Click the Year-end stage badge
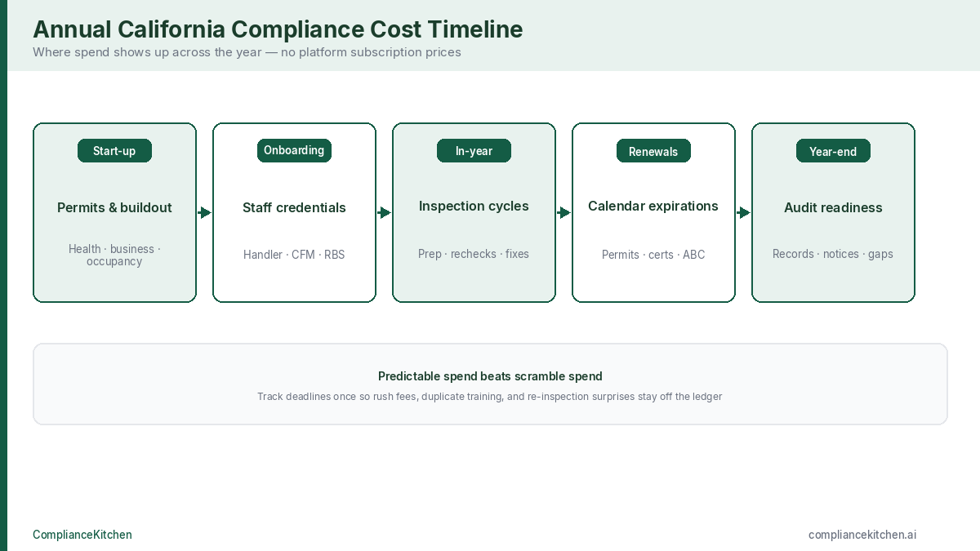 [x=833, y=151]
